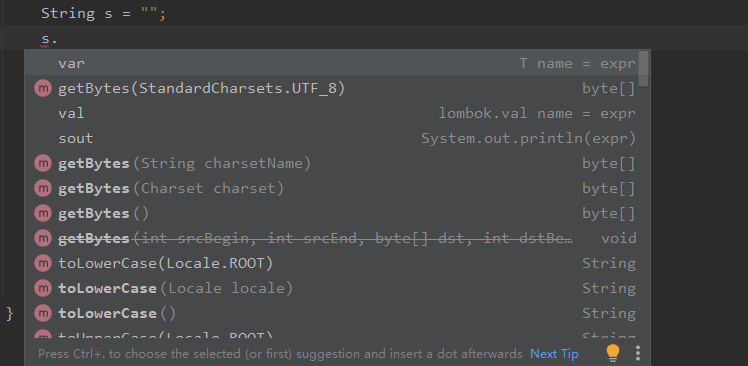Click 'T name = expr' hint text
This screenshot has height=366, width=748.
tap(578, 64)
